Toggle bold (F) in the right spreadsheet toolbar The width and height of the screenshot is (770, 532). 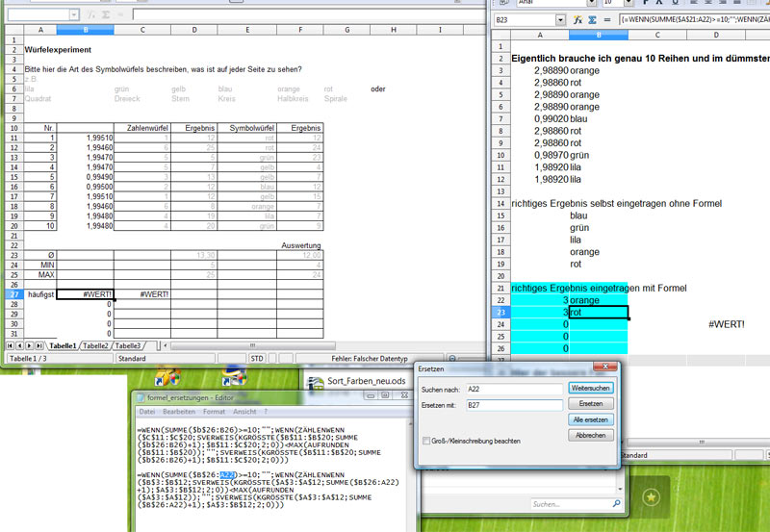pos(645,3)
